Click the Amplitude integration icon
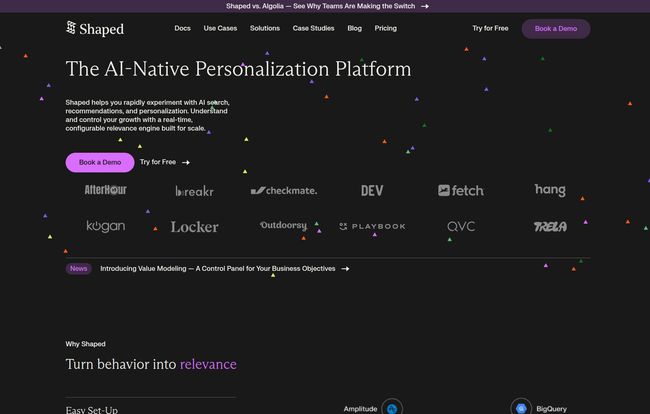 tap(392, 408)
